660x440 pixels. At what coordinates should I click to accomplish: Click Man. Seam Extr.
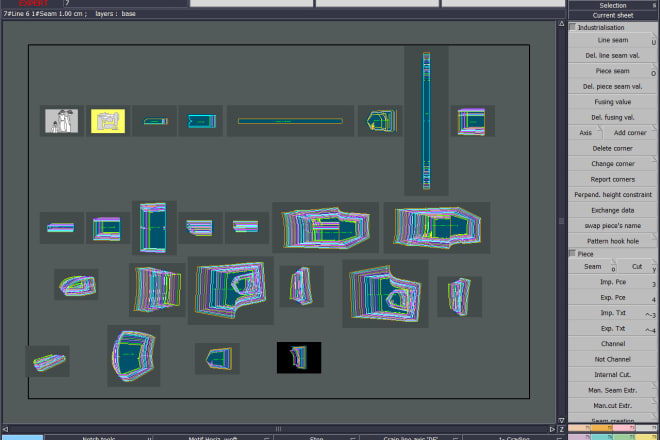(x=612, y=390)
